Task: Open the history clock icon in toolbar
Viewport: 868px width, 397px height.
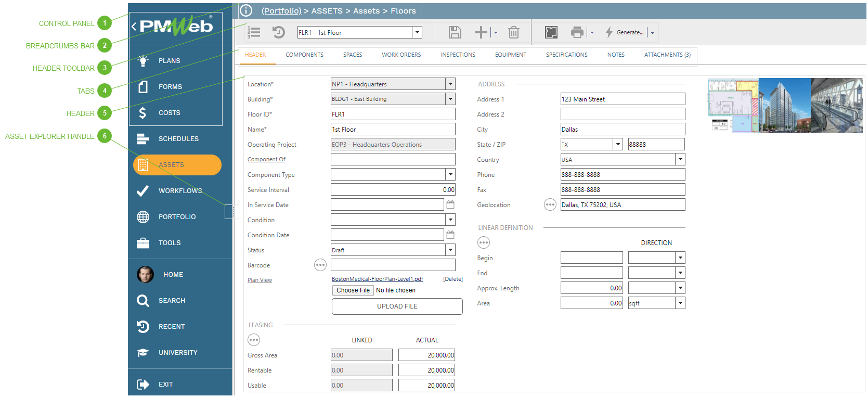Action: point(279,32)
